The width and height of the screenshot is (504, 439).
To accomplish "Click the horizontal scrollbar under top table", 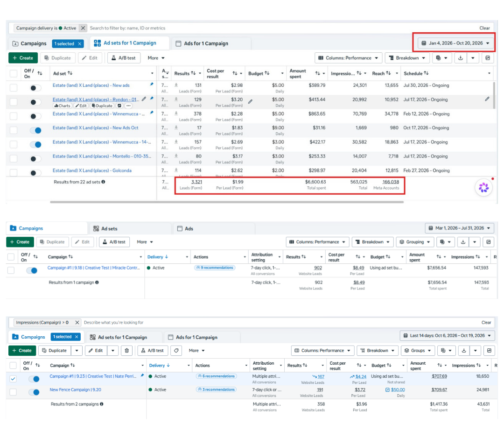I will point(227,202).
